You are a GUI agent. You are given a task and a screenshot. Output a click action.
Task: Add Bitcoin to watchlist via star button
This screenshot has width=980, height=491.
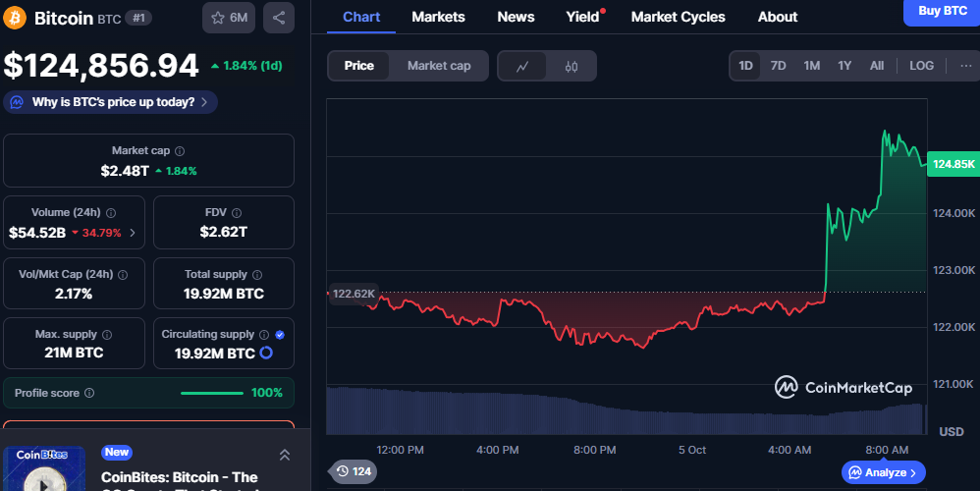228,18
